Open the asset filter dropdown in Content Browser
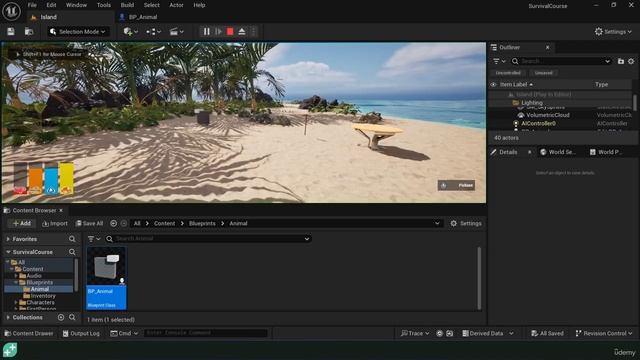 pos(94,239)
